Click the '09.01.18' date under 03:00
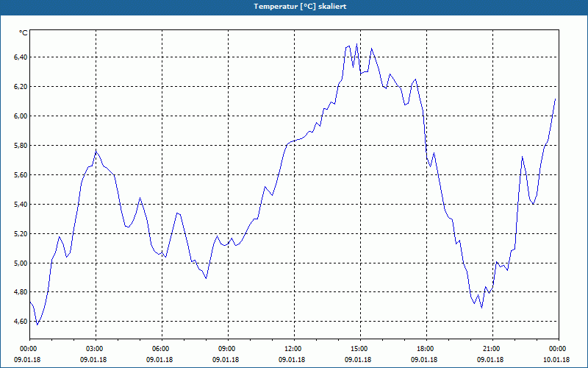This screenshot has height=368, width=588. click(93, 360)
